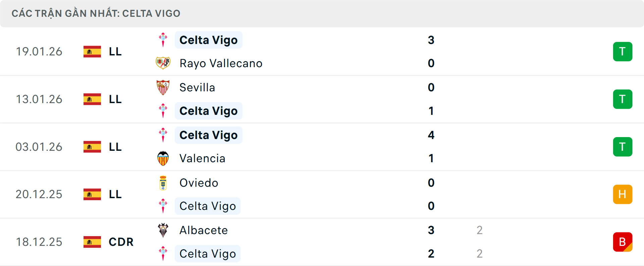Click the green T result for the Sevilla match
Viewport: 644px width, 266px height.
click(623, 99)
